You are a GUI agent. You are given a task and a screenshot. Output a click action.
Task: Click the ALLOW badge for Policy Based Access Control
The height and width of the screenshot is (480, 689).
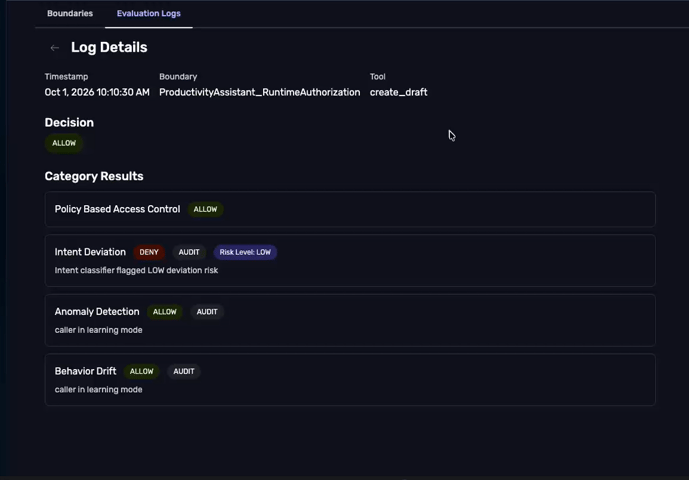tap(205, 209)
